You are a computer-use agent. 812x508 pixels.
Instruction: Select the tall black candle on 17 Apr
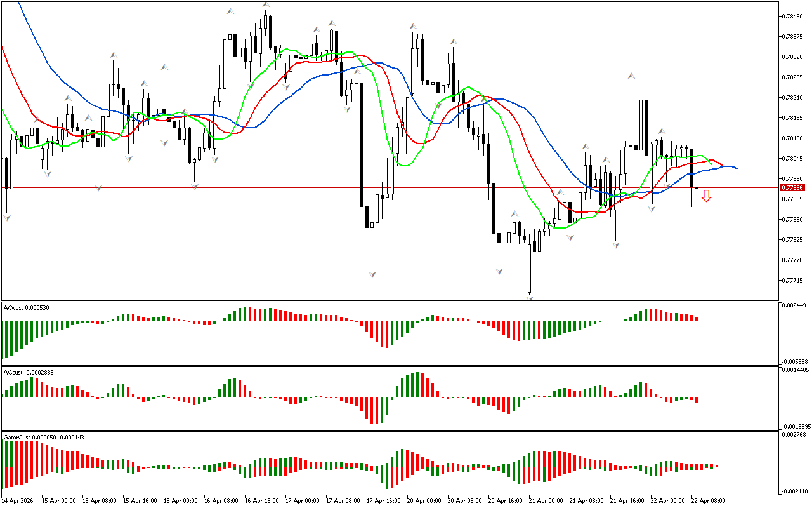pyautogui.click(x=362, y=144)
